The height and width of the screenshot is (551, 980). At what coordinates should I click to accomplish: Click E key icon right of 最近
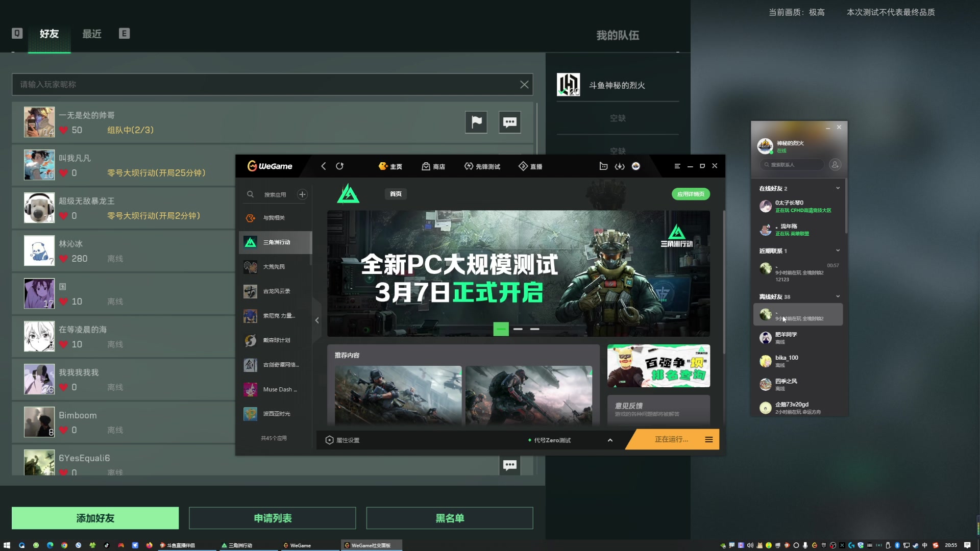tap(124, 33)
